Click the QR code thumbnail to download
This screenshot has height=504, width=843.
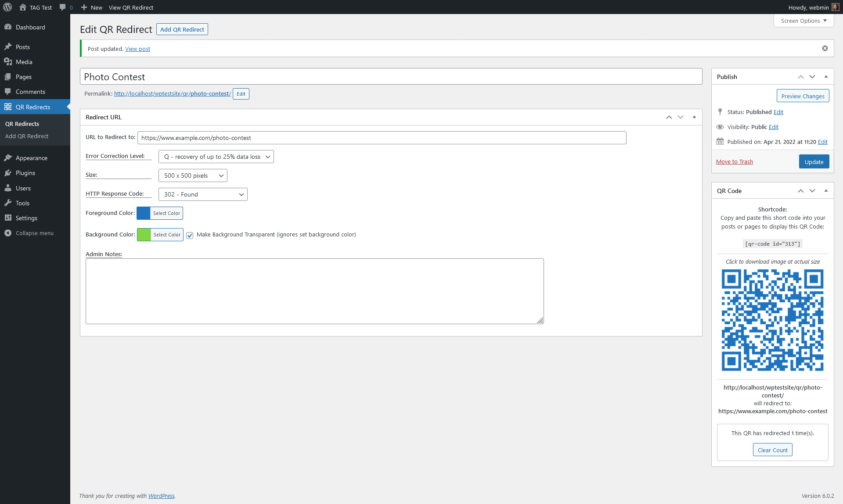773,320
